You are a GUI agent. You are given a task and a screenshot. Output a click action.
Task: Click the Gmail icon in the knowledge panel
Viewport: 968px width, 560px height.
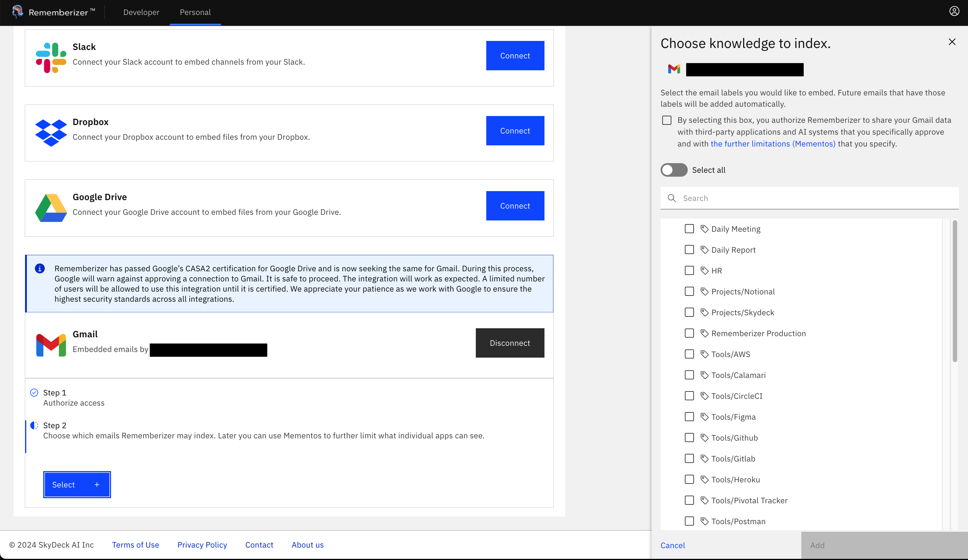point(674,69)
